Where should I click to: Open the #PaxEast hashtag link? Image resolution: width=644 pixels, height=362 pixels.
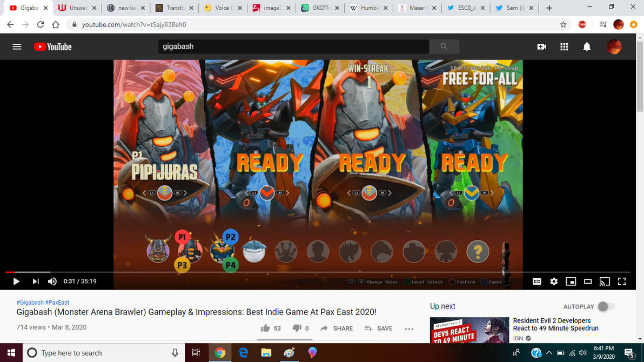point(57,303)
